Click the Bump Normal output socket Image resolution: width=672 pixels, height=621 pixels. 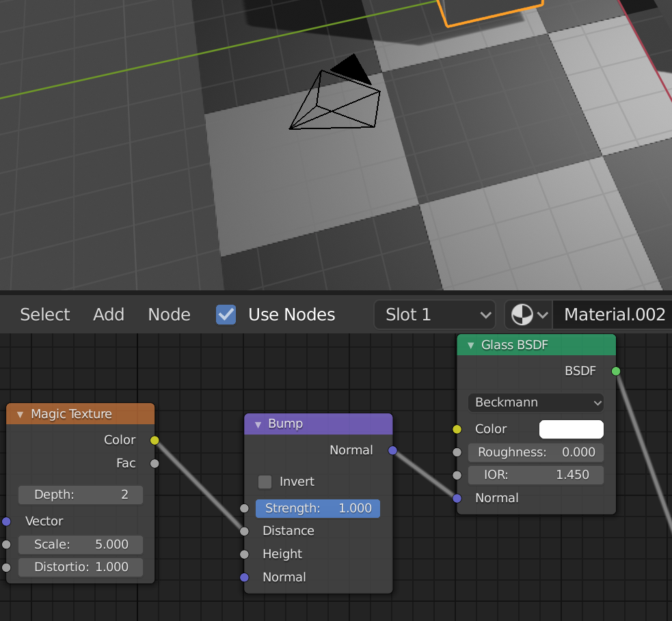[392, 450]
